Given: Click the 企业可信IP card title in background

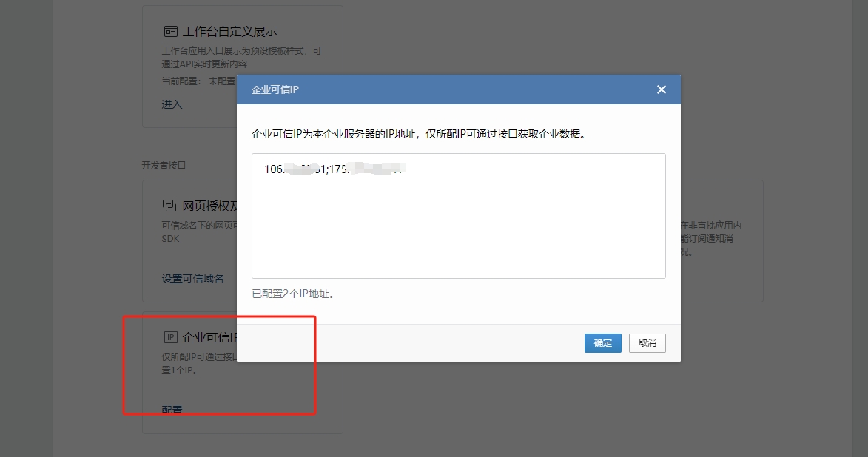Looking at the screenshot, I should (x=209, y=338).
